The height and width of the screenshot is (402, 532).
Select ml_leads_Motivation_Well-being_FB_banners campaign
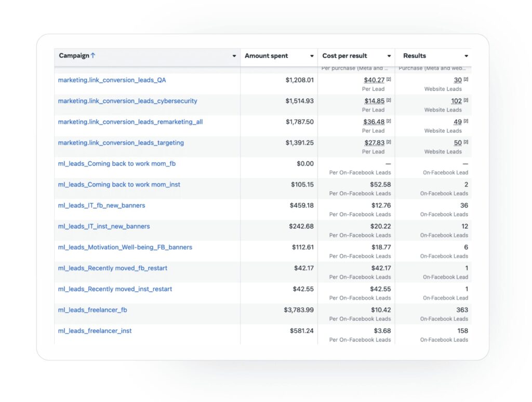tap(125, 247)
